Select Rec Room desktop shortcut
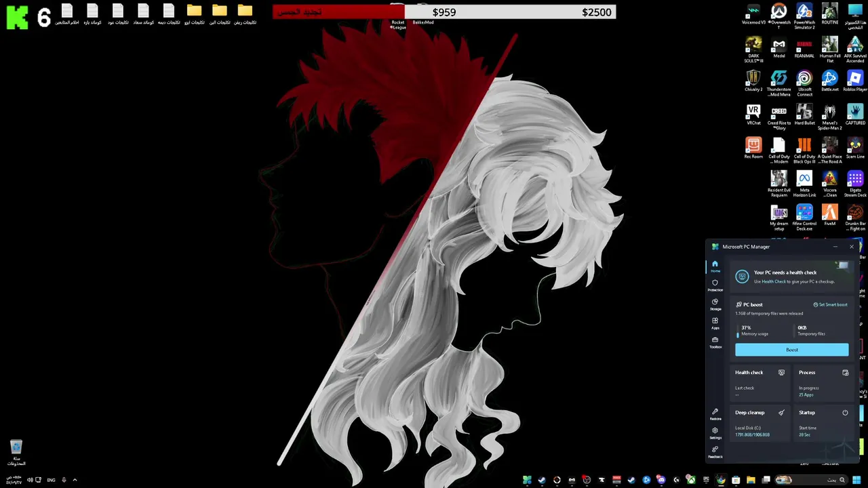The image size is (868, 488). 753,148
